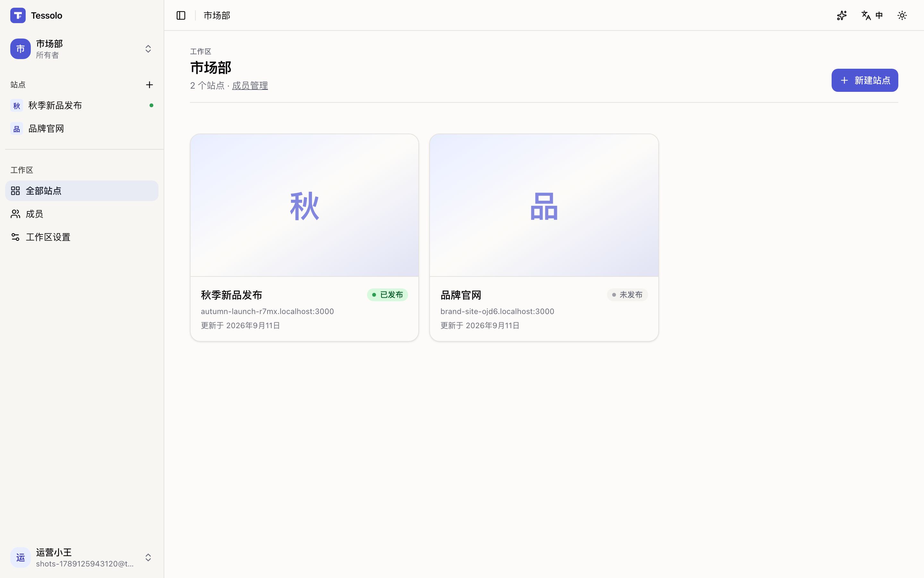The image size is (924, 578).
Task: Toggle light/dark theme sun icon
Action: [902, 16]
